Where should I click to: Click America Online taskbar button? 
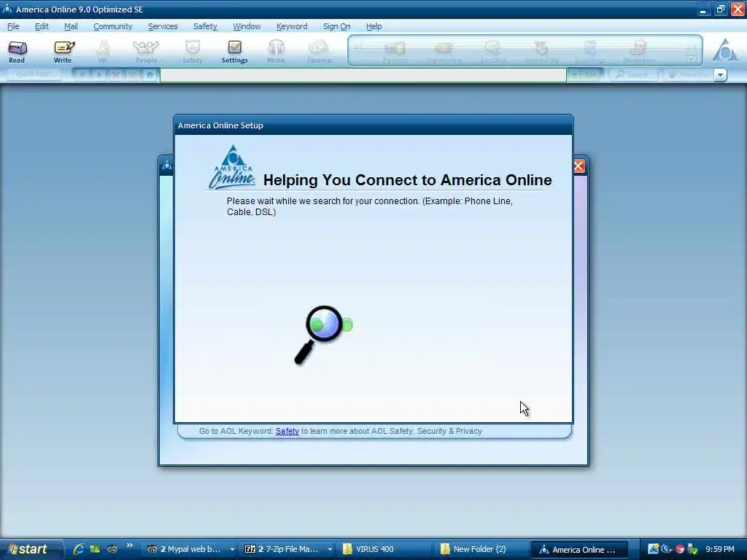click(x=578, y=549)
